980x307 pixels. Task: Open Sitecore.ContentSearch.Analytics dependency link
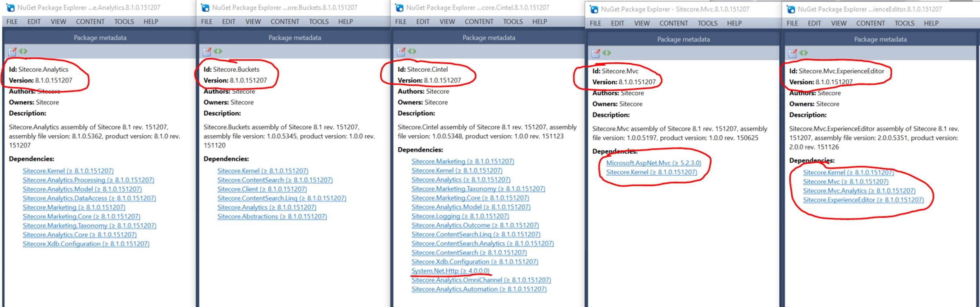click(x=483, y=243)
